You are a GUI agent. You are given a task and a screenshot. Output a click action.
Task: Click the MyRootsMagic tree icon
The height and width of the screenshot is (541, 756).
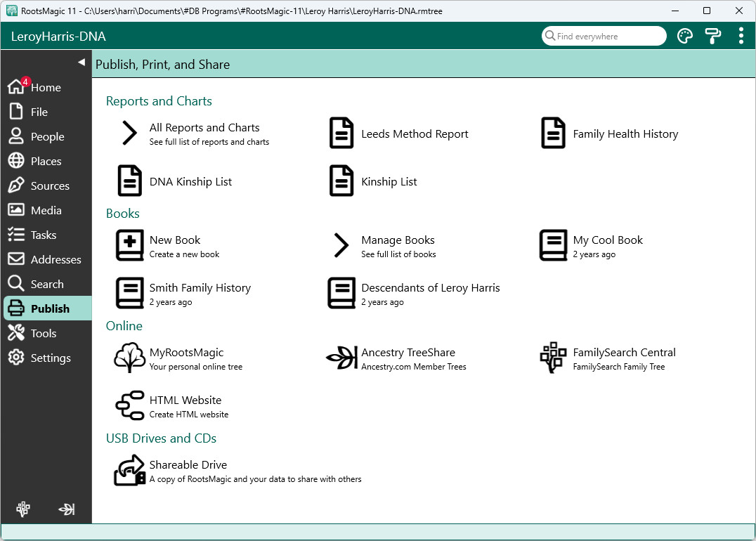pyautogui.click(x=130, y=358)
